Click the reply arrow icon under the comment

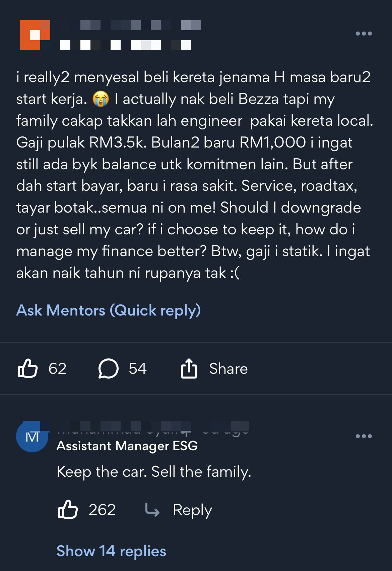click(152, 510)
